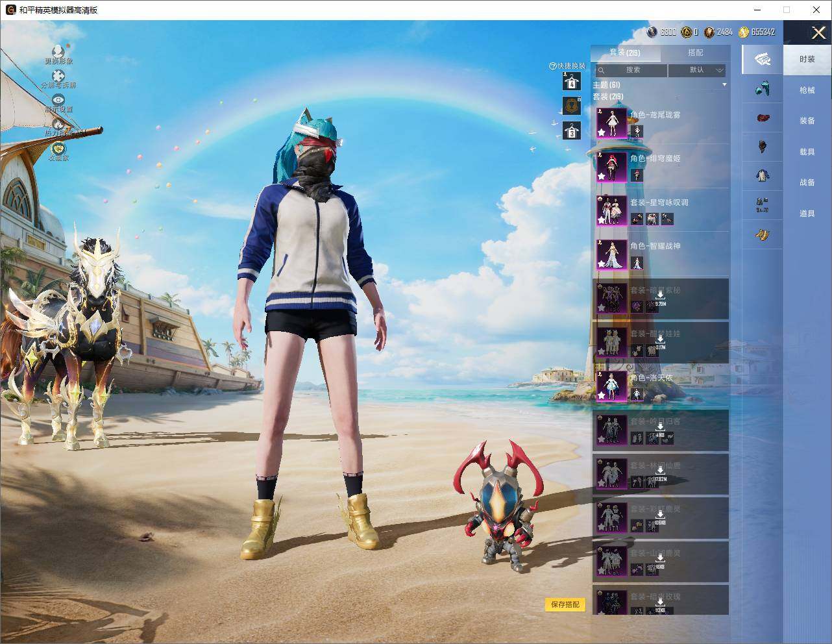The image size is (832, 644).
Task: Expand the 主题 (61) section triangle
Action: coord(724,84)
